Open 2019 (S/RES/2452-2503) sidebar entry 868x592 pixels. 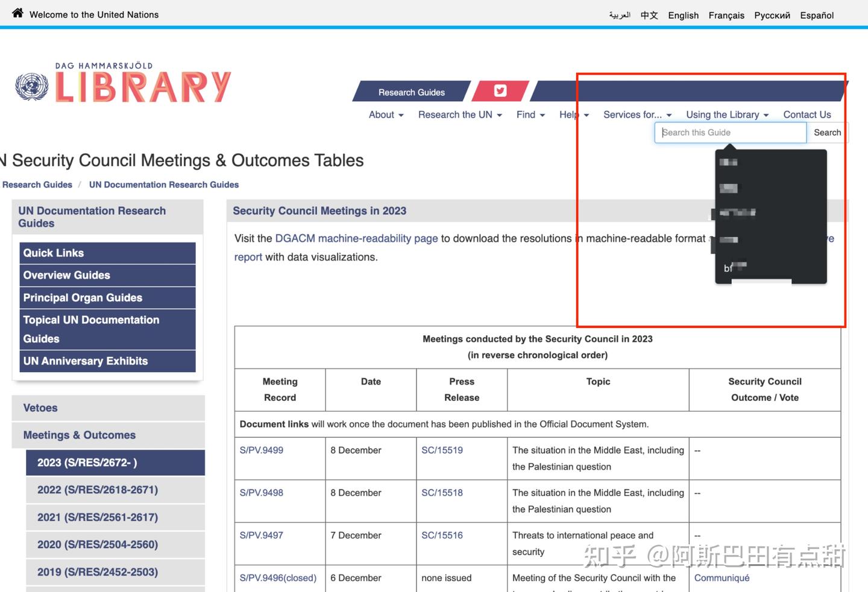116,572
